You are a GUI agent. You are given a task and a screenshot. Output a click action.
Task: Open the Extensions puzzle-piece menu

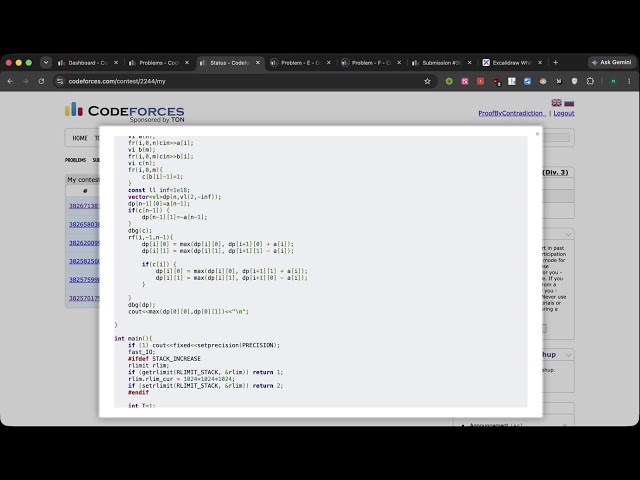click(x=590, y=81)
